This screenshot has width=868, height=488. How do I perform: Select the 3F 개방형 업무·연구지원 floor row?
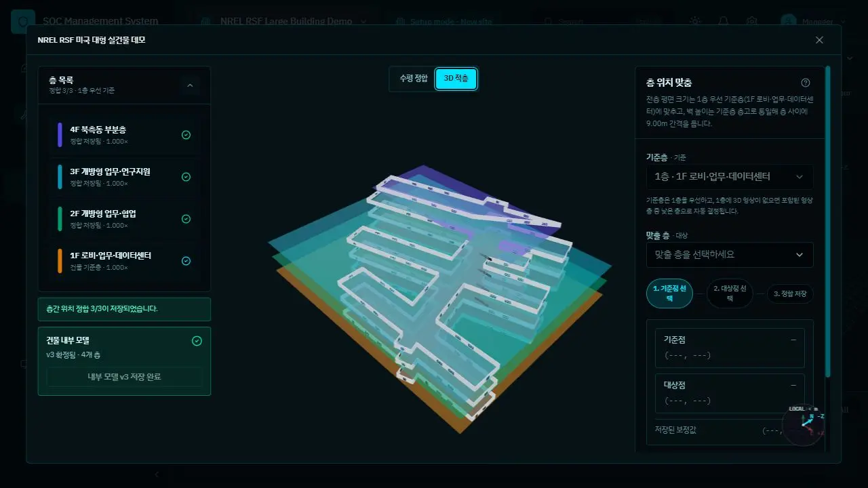(x=124, y=177)
